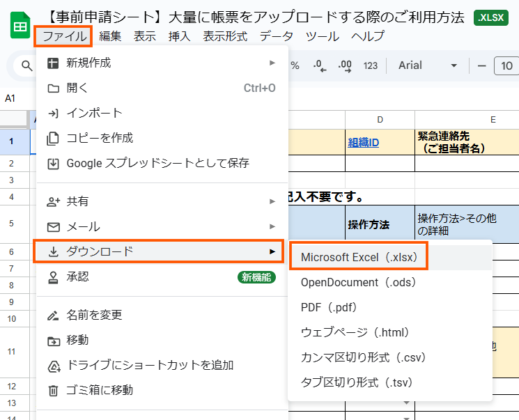Image resolution: width=519 pixels, height=420 pixels.
Task: Click the font size input field
Action: pos(506,66)
